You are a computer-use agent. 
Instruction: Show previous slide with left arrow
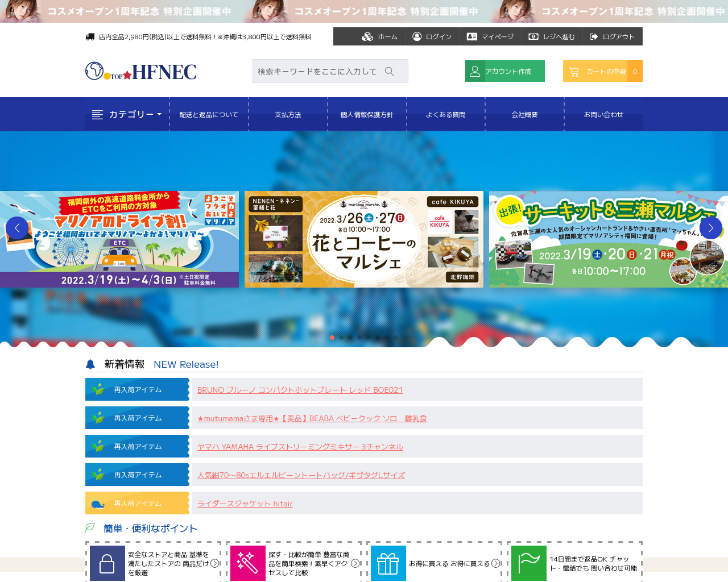[x=17, y=228]
